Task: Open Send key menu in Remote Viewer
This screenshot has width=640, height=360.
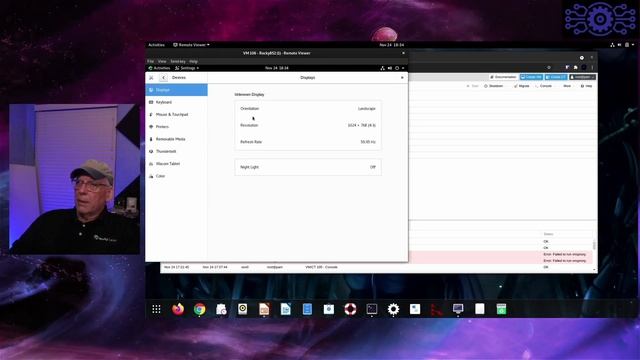Action: (178, 61)
